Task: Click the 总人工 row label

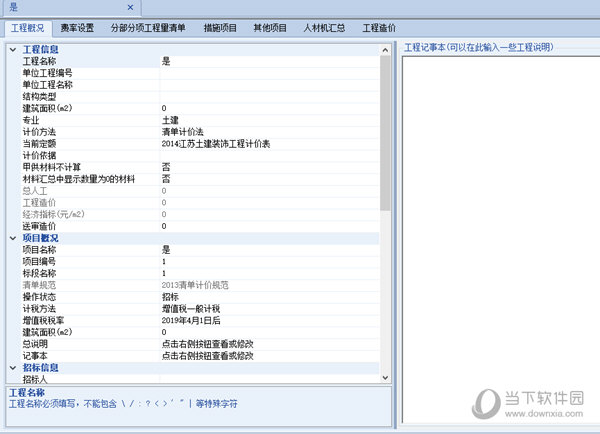Action: (x=35, y=191)
